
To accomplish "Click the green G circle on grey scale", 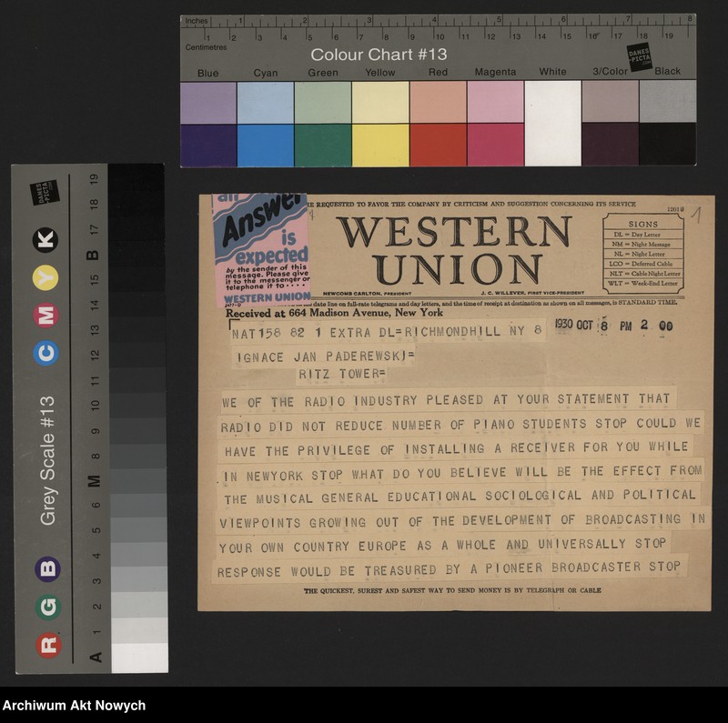I will coord(48,607).
